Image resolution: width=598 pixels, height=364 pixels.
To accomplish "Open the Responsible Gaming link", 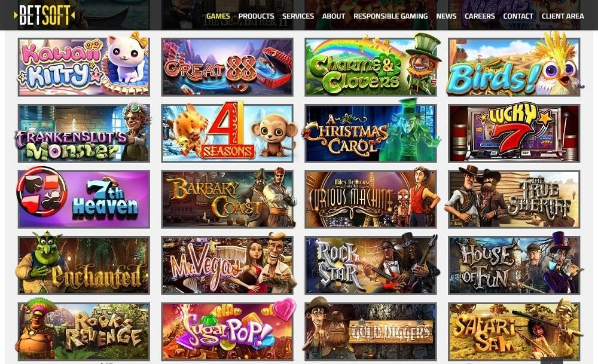I will 390,16.
